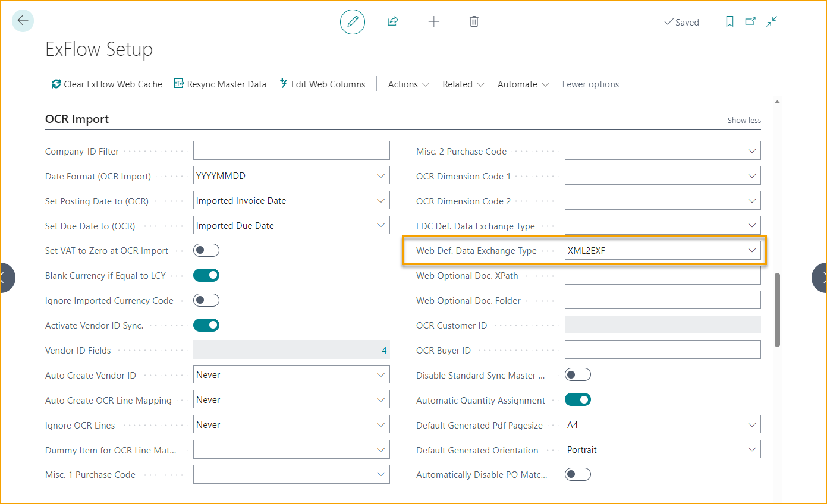827x504 pixels.
Task: Open the Automate menu
Action: (x=523, y=84)
